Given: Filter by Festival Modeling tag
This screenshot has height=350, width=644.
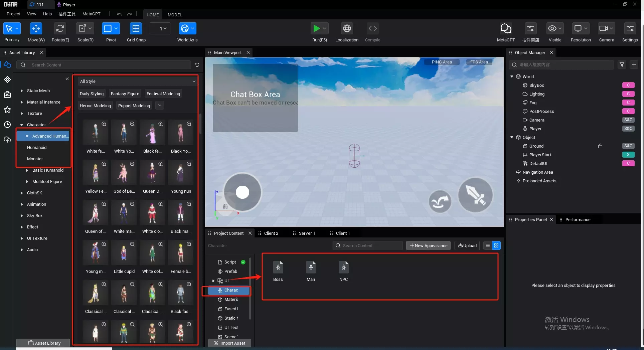Looking at the screenshot, I should [163, 94].
